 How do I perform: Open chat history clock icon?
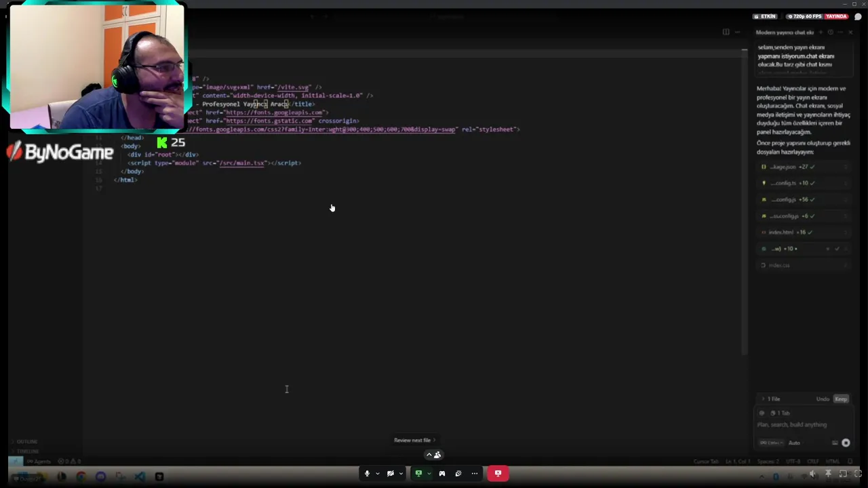point(830,33)
